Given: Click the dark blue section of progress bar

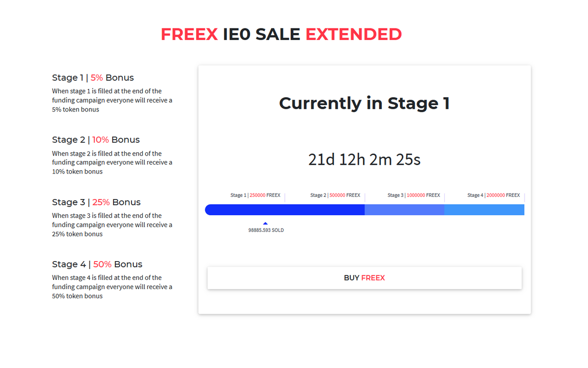Looking at the screenshot, I should [x=285, y=210].
